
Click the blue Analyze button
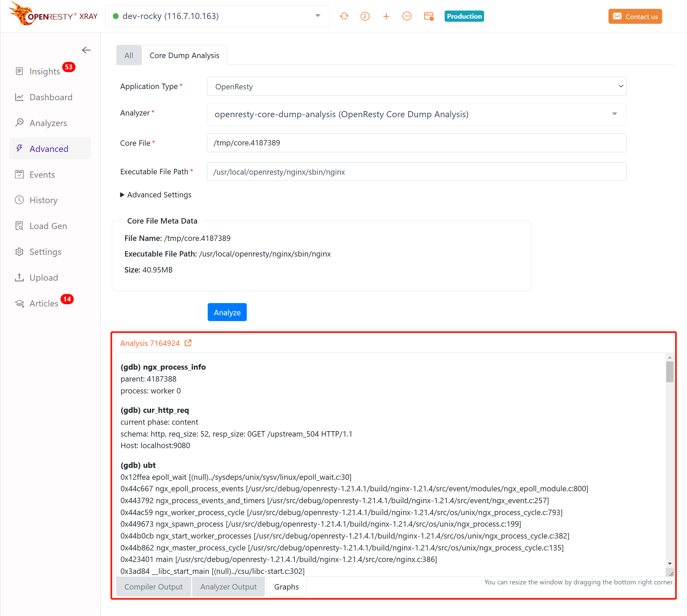227,312
